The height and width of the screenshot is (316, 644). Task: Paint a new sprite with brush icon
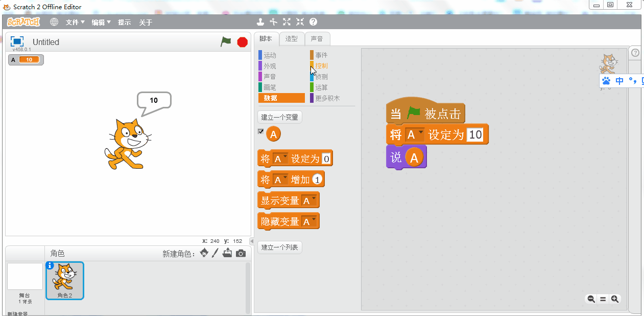pyautogui.click(x=215, y=253)
